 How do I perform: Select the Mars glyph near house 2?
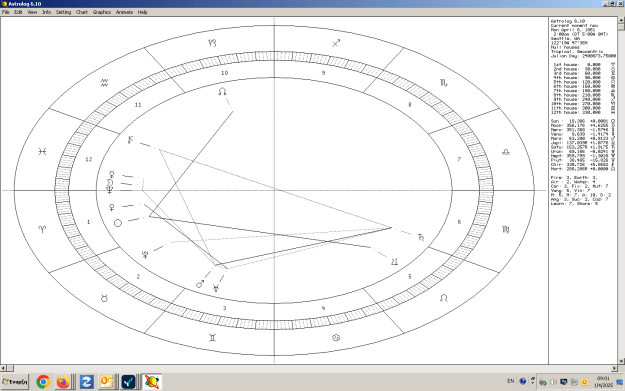200,284
